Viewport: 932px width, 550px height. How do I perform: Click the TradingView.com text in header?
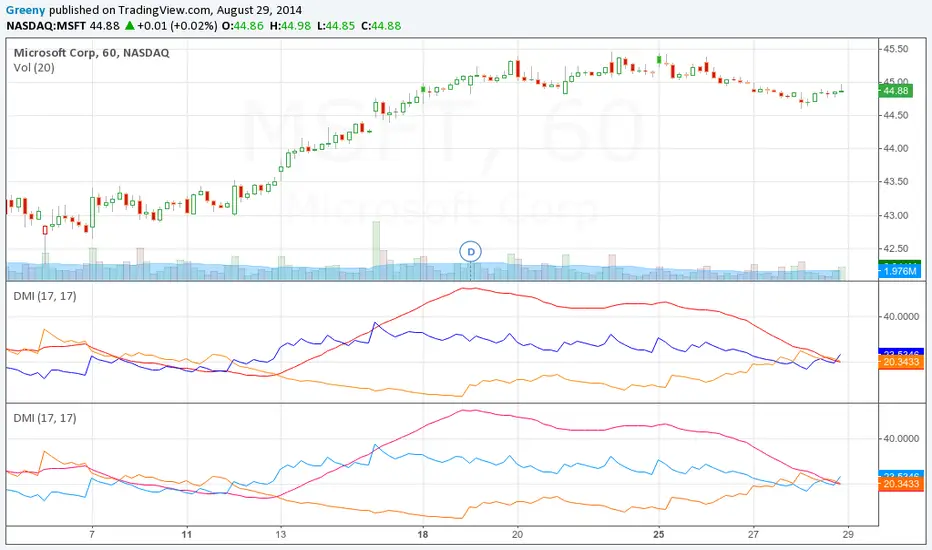(x=164, y=10)
